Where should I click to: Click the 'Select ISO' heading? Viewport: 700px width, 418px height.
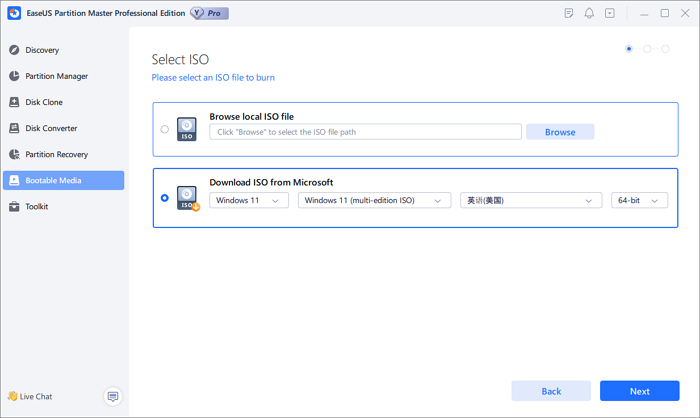click(180, 59)
